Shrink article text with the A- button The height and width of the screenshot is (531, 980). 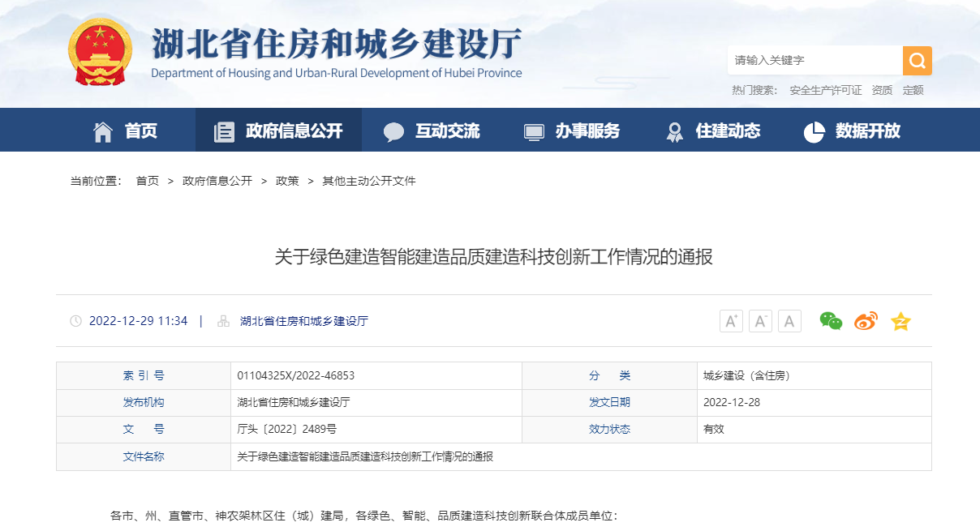pyautogui.click(x=760, y=321)
